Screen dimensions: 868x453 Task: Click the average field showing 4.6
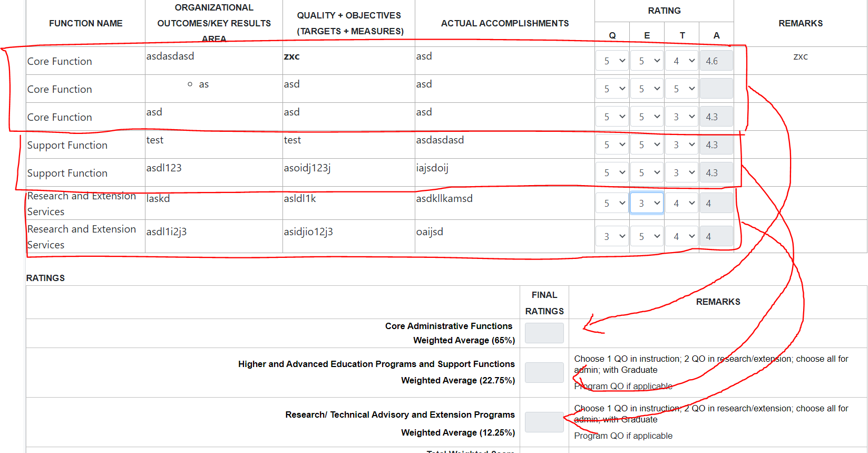(x=716, y=61)
